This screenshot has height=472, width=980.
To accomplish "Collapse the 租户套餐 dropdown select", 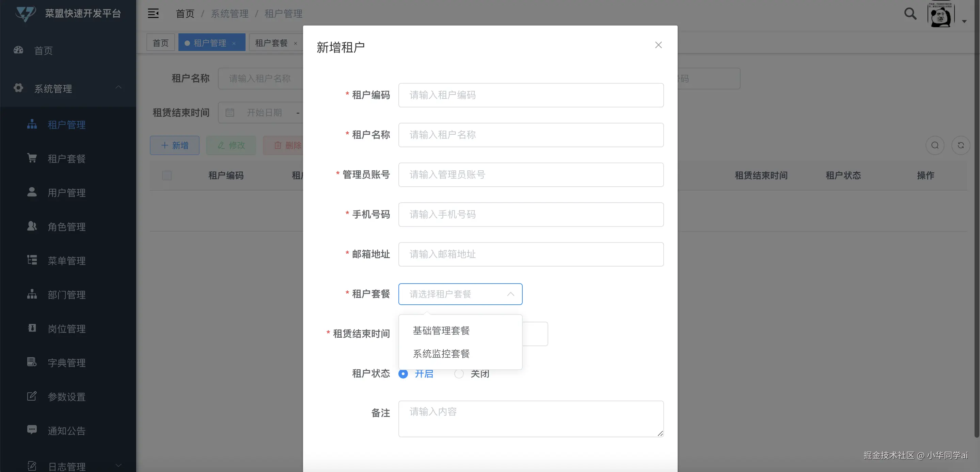I will 460,294.
